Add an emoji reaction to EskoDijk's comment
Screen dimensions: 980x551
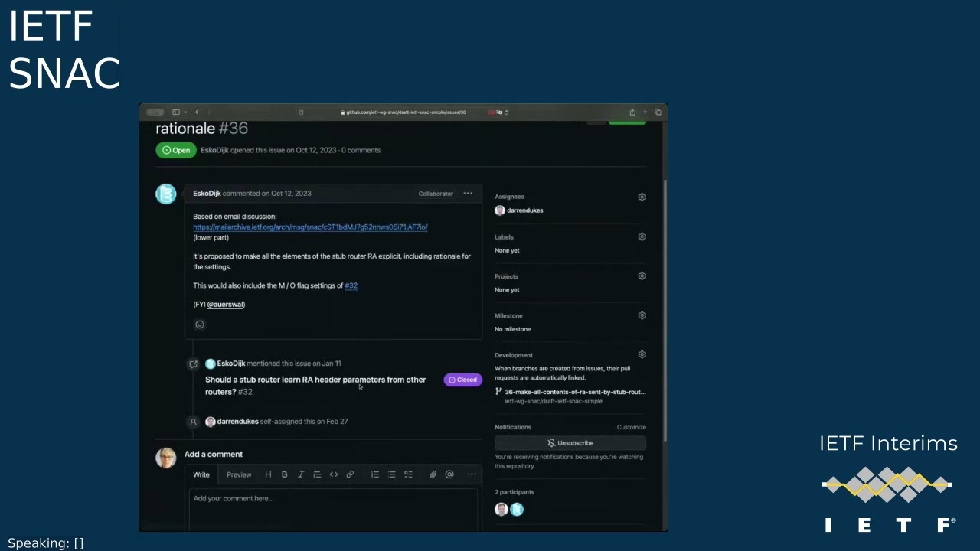pyautogui.click(x=200, y=324)
